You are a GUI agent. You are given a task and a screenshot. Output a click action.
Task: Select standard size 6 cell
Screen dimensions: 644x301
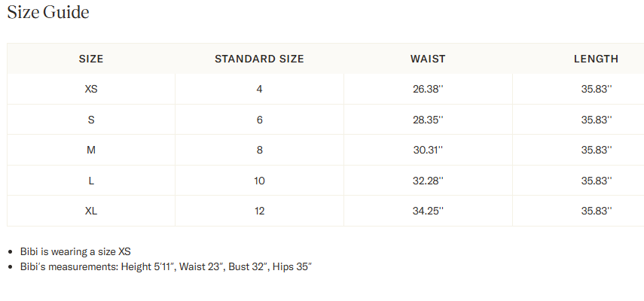click(x=259, y=120)
